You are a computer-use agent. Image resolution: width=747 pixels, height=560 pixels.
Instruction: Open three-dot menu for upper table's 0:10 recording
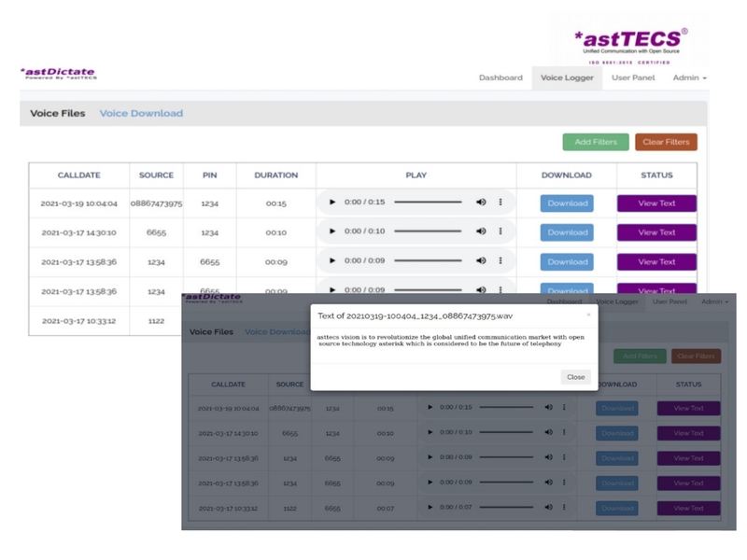pos(500,231)
